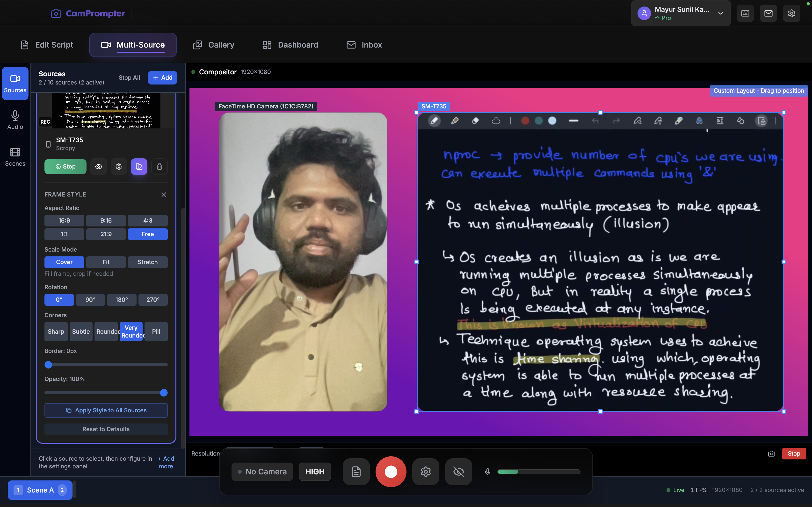This screenshot has height=507, width=812.
Task: Open the No Camera selector
Action: tap(262, 472)
